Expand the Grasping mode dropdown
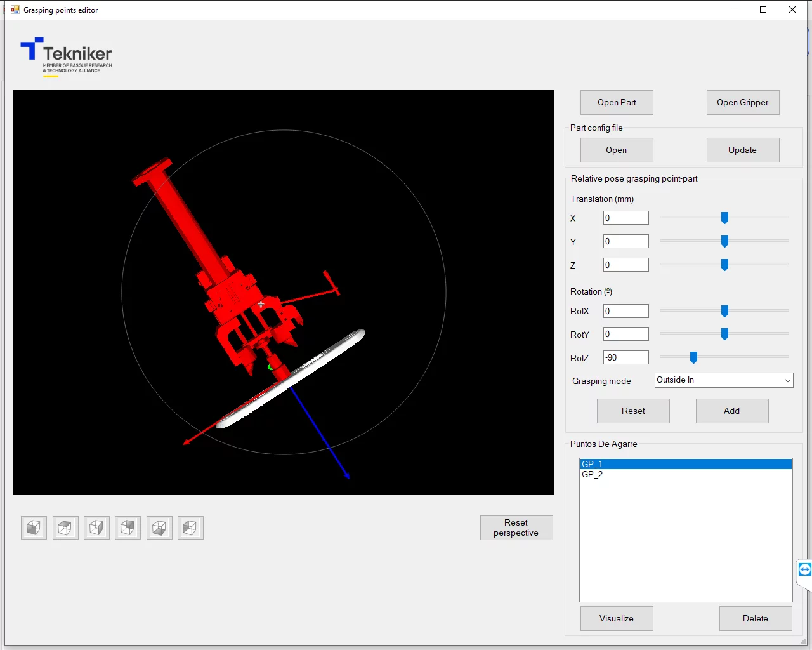Image resolution: width=812 pixels, height=650 pixels. [787, 380]
